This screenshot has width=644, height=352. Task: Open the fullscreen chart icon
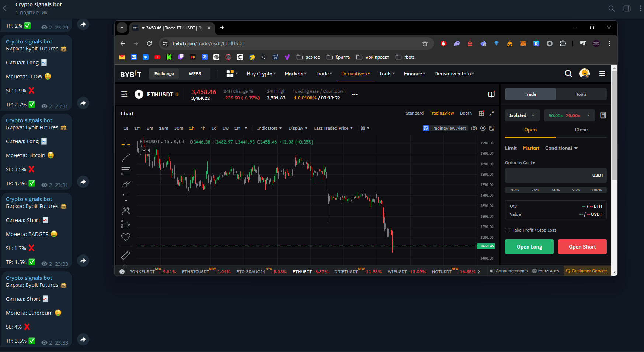pyautogui.click(x=492, y=128)
